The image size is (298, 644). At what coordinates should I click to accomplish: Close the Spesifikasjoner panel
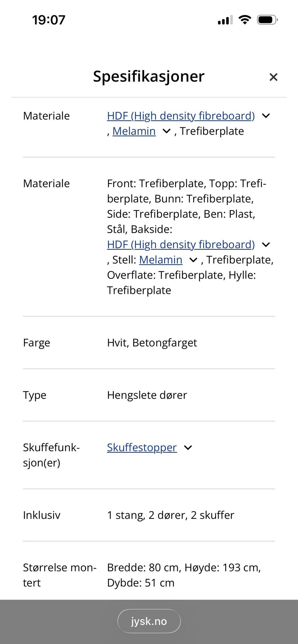(x=273, y=77)
